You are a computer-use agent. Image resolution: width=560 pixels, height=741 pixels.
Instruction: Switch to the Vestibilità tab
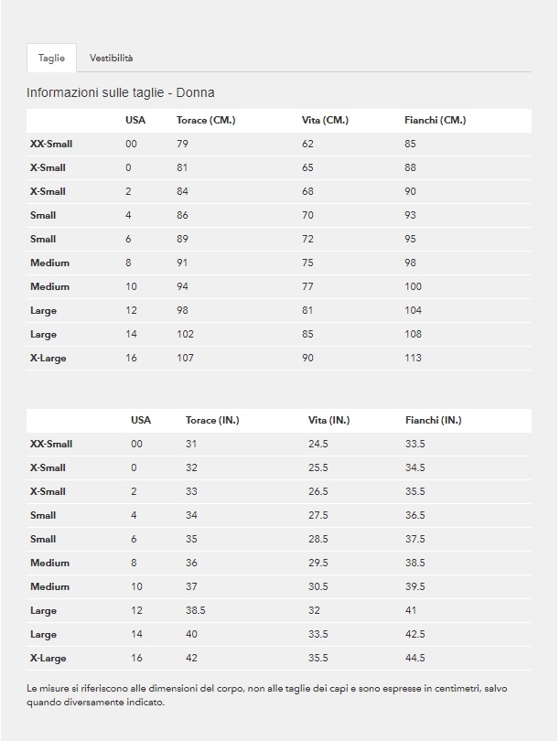pos(111,58)
